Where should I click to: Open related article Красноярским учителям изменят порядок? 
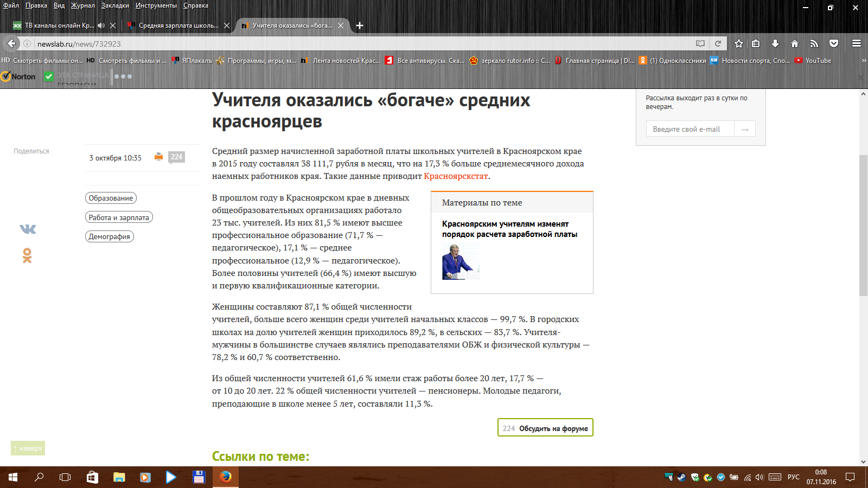click(509, 229)
